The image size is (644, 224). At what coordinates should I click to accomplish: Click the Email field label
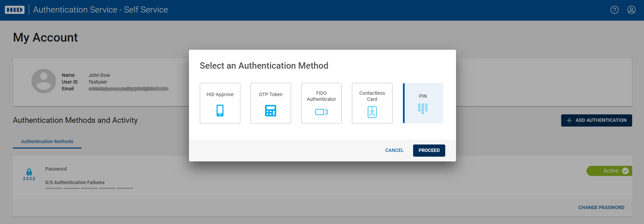[x=68, y=89]
